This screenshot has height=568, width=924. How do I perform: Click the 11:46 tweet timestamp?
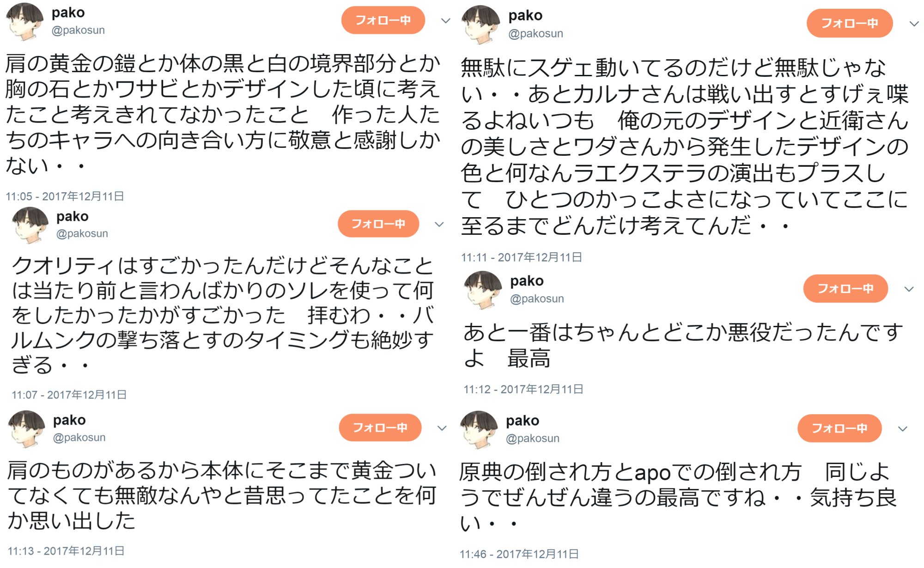(x=519, y=554)
